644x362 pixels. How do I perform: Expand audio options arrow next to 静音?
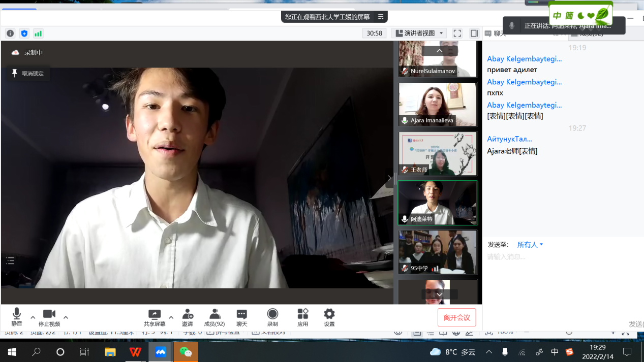[33, 317]
